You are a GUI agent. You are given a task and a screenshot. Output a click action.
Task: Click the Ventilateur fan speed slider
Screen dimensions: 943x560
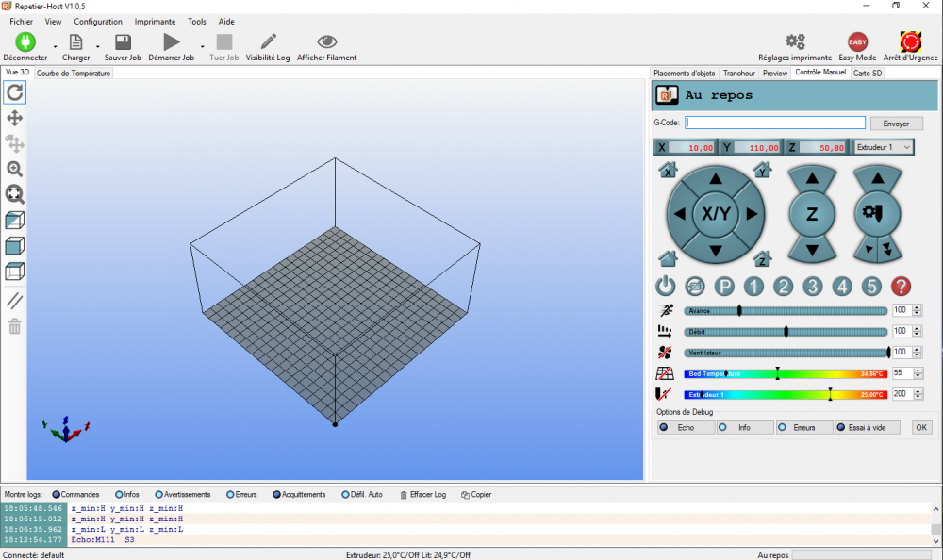pos(786,353)
